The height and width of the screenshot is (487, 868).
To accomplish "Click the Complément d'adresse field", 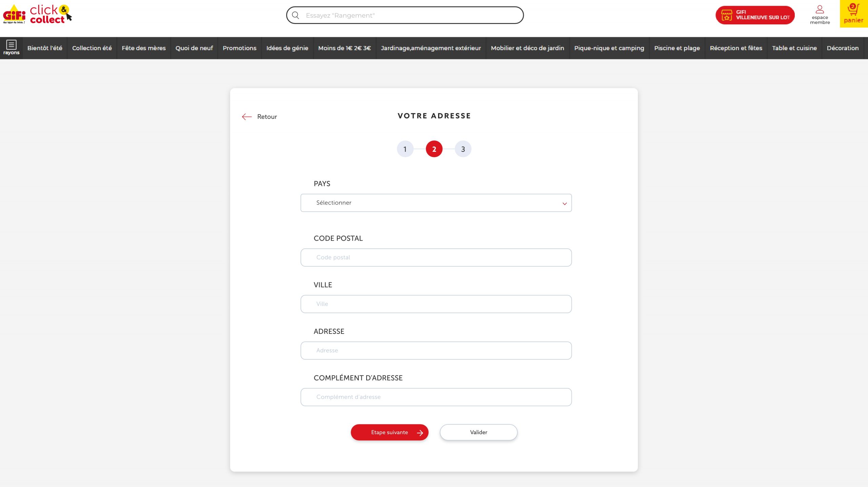I will tap(436, 397).
